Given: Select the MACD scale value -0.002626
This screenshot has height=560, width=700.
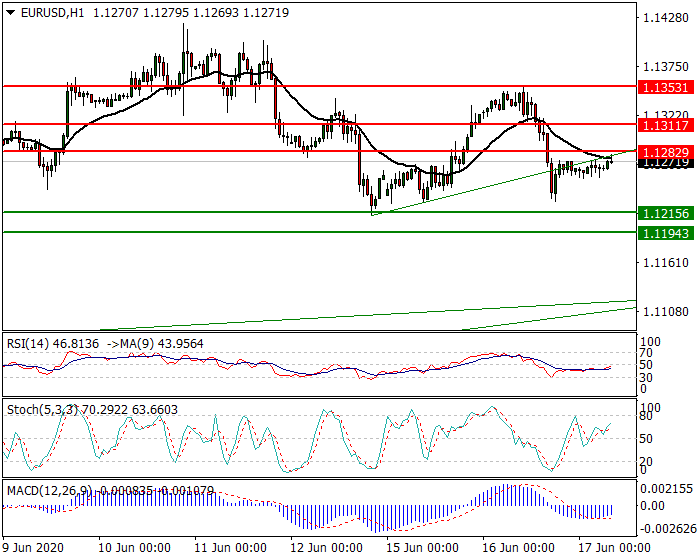Looking at the screenshot, I should [x=668, y=529].
